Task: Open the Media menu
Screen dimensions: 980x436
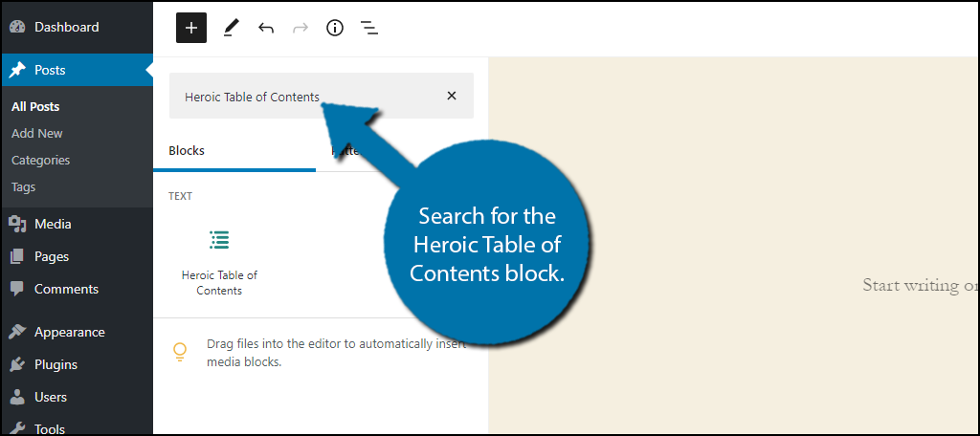Action: tap(77, 224)
